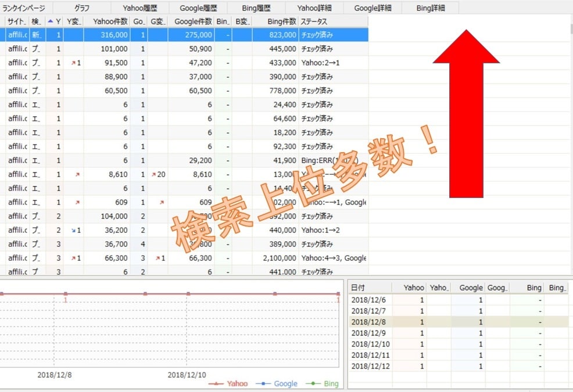The image size is (573, 392).
Task: Sort by the Bing件数 column header
Action: pyautogui.click(x=275, y=21)
